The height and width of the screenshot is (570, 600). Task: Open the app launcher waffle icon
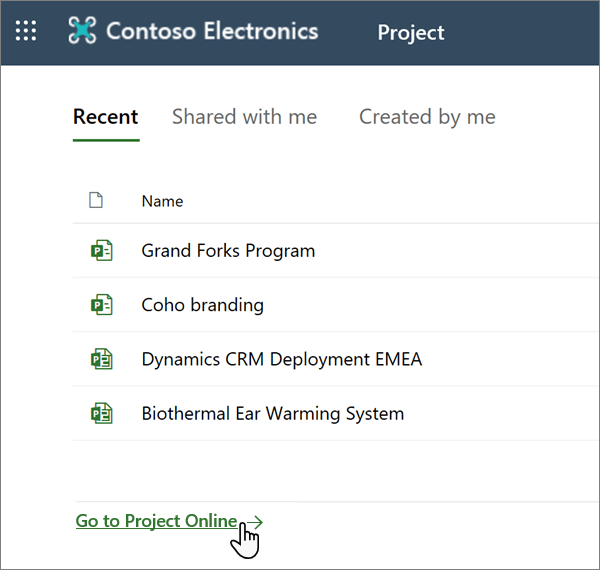click(26, 30)
